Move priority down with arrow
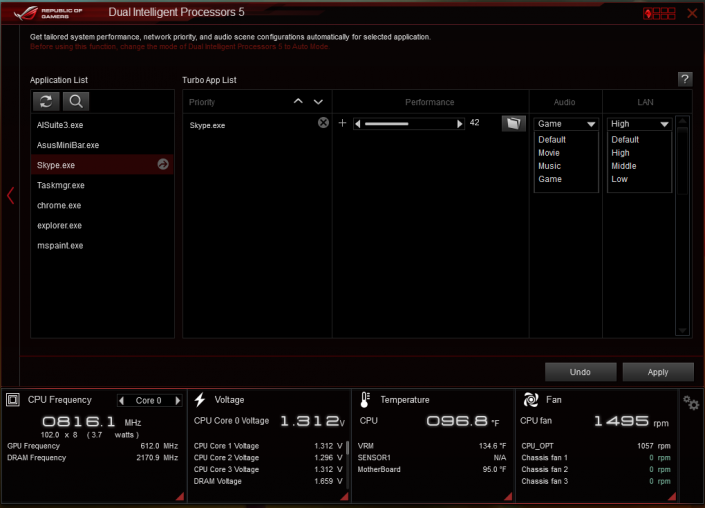This screenshot has width=705, height=508. point(318,102)
